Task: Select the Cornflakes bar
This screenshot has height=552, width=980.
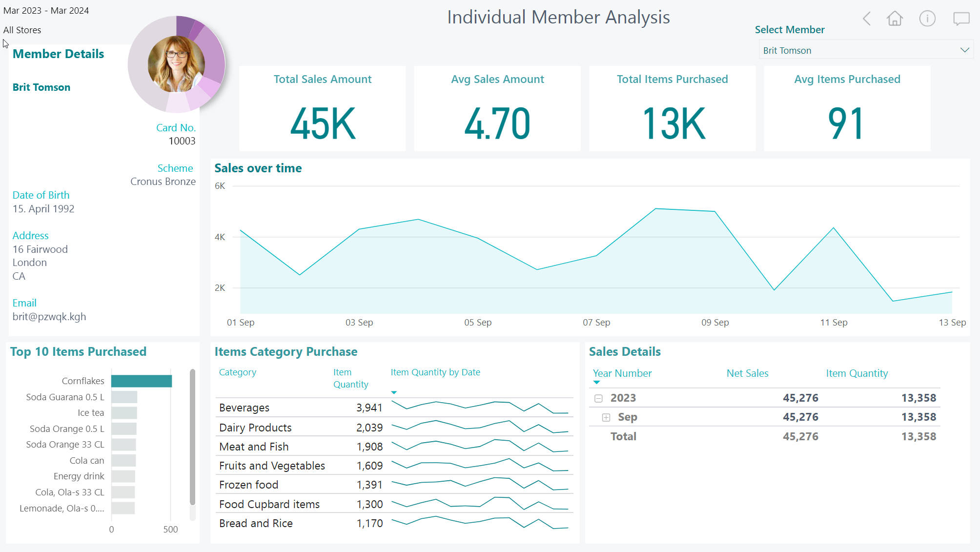Action: point(142,381)
